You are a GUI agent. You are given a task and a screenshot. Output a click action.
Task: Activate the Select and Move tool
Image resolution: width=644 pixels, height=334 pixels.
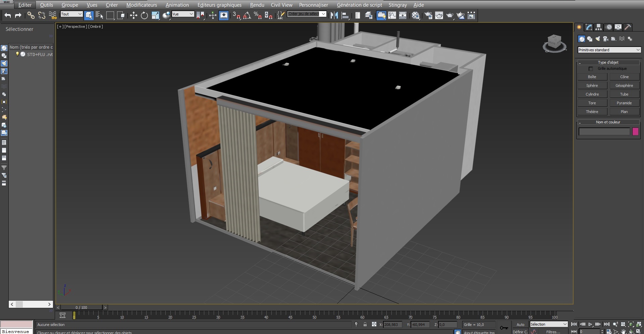pos(133,15)
